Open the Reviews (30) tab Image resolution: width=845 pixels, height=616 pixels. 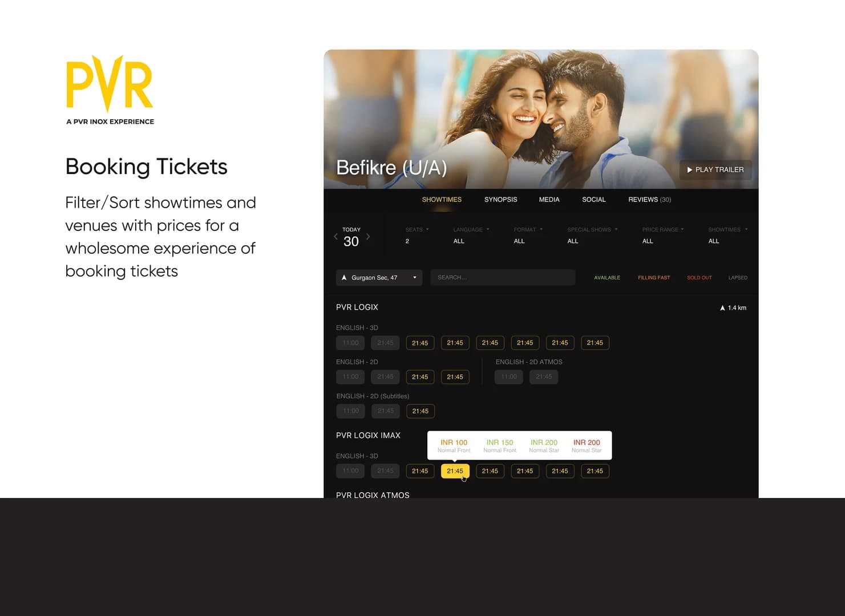click(x=649, y=200)
